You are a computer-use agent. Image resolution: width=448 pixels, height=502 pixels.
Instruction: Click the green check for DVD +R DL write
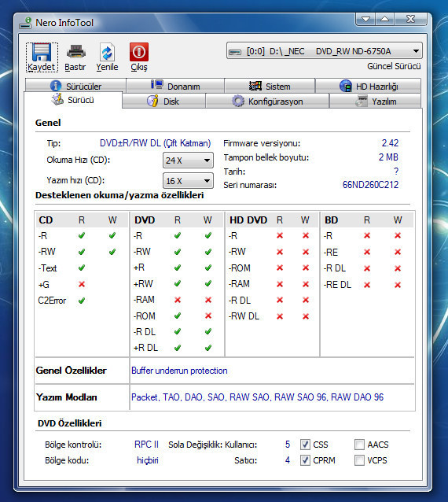click(208, 347)
